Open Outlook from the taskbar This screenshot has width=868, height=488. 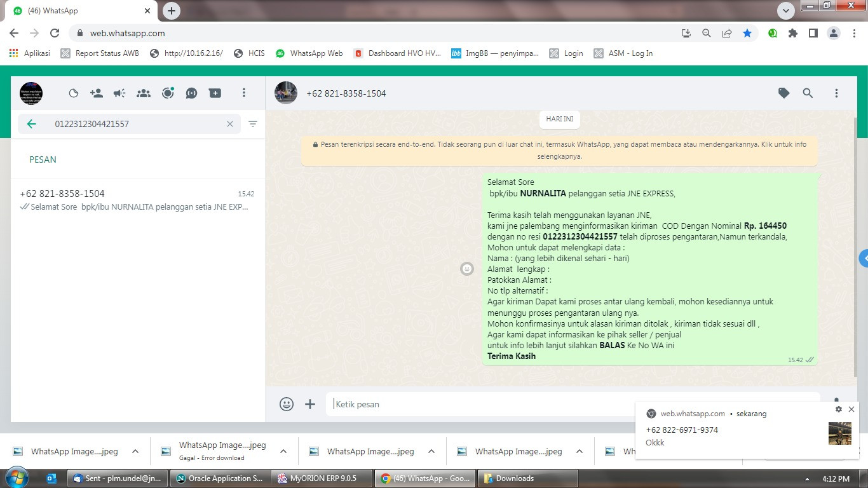tap(51, 478)
